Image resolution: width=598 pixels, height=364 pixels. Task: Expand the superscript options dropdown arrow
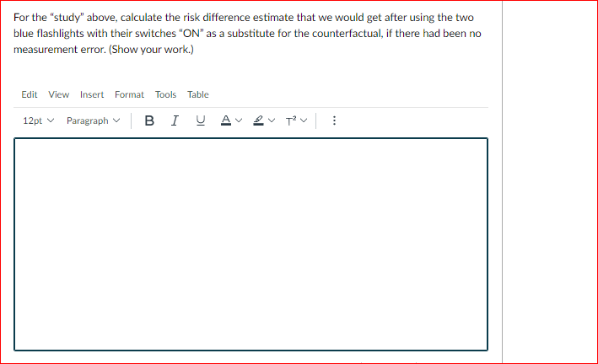coord(304,120)
